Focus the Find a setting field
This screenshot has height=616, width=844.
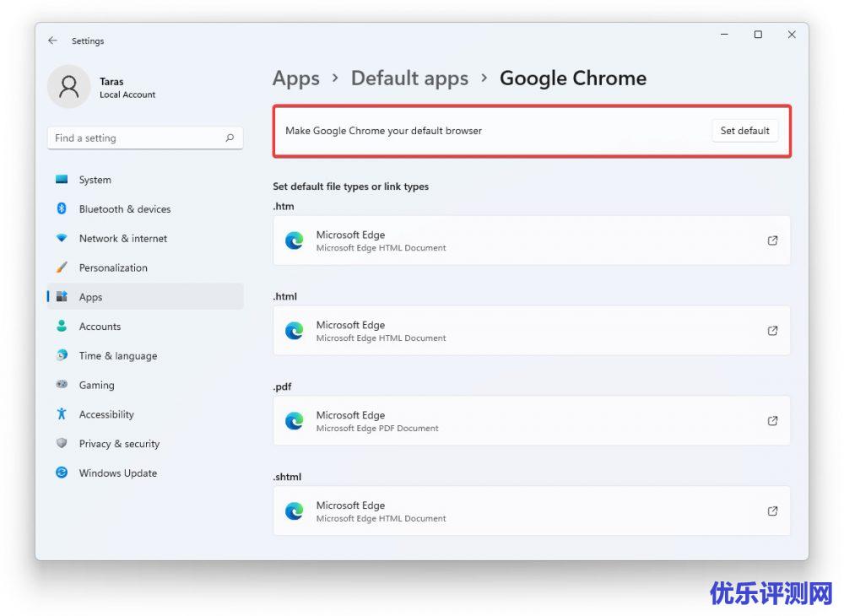(x=145, y=138)
